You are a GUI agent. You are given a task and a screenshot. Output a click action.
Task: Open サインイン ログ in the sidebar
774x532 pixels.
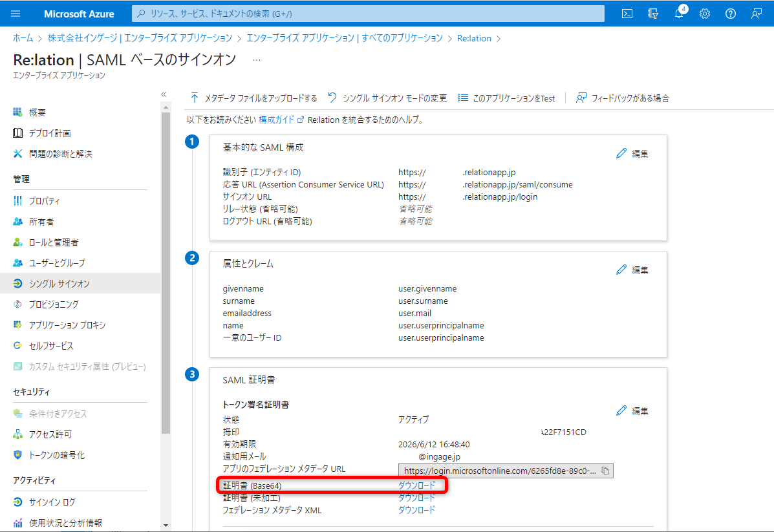pos(52,502)
